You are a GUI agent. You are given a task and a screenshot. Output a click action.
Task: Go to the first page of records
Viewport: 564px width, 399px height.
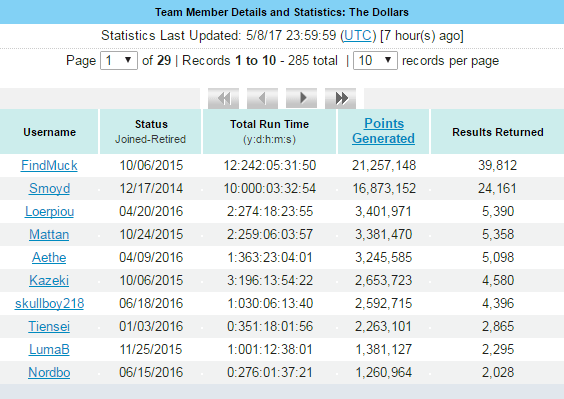tap(223, 98)
